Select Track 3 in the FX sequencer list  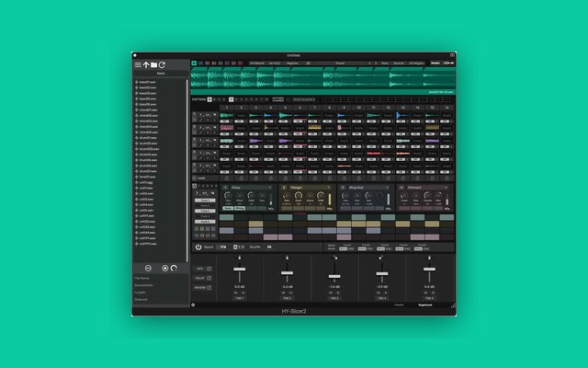(205, 211)
